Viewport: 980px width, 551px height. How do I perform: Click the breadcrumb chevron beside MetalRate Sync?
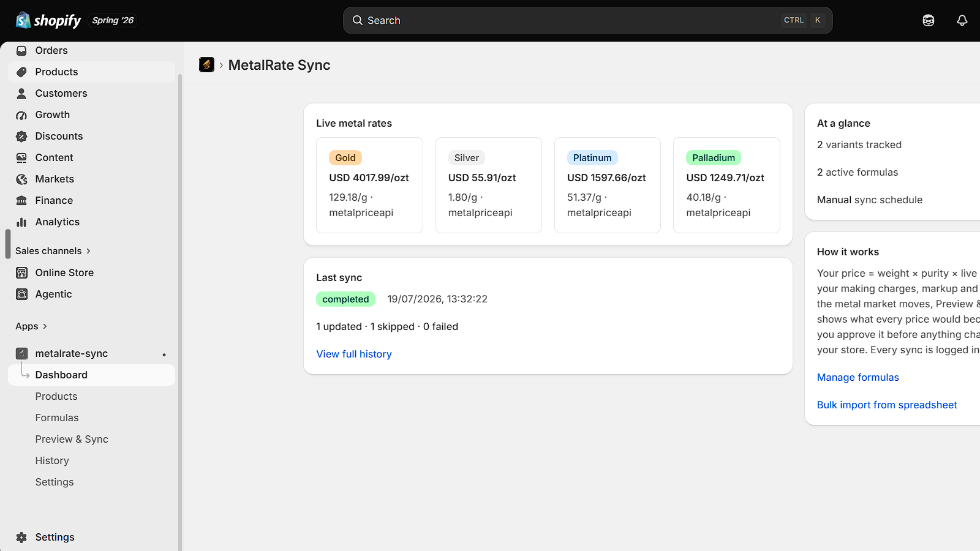(x=221, y=65)
